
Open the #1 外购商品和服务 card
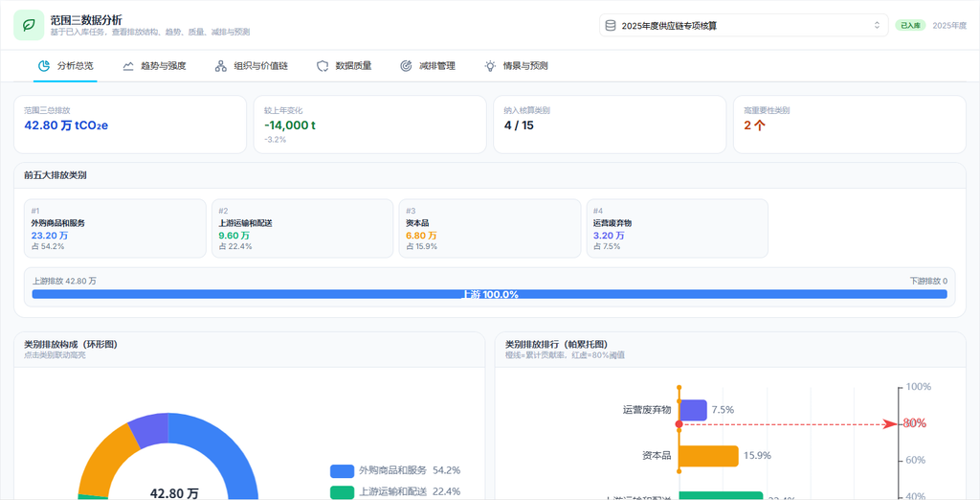115,228
